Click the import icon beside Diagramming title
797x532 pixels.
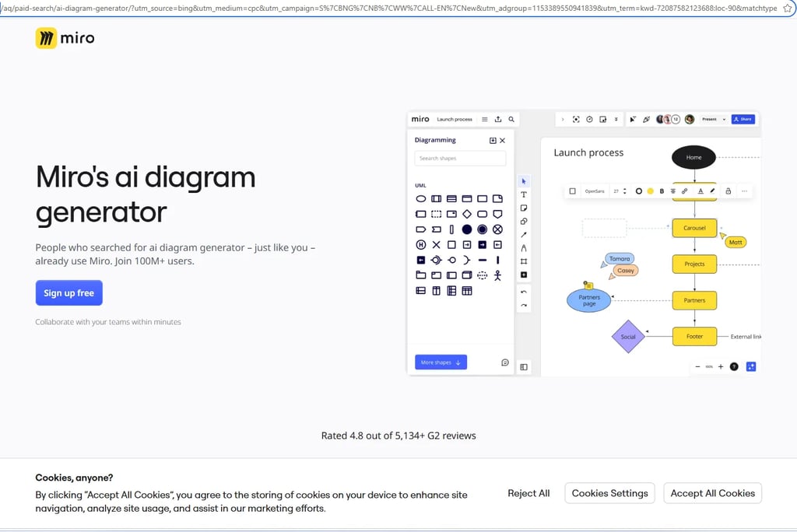[493, 140]
